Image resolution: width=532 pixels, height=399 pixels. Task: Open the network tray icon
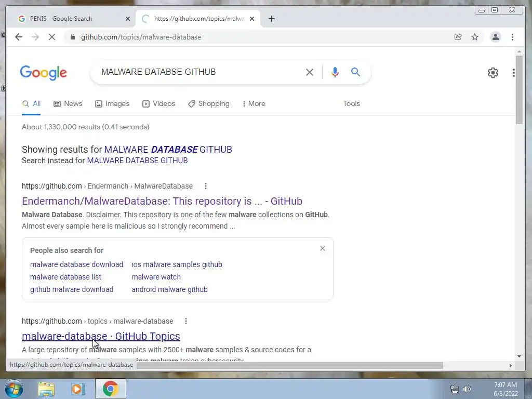(454, 389)
